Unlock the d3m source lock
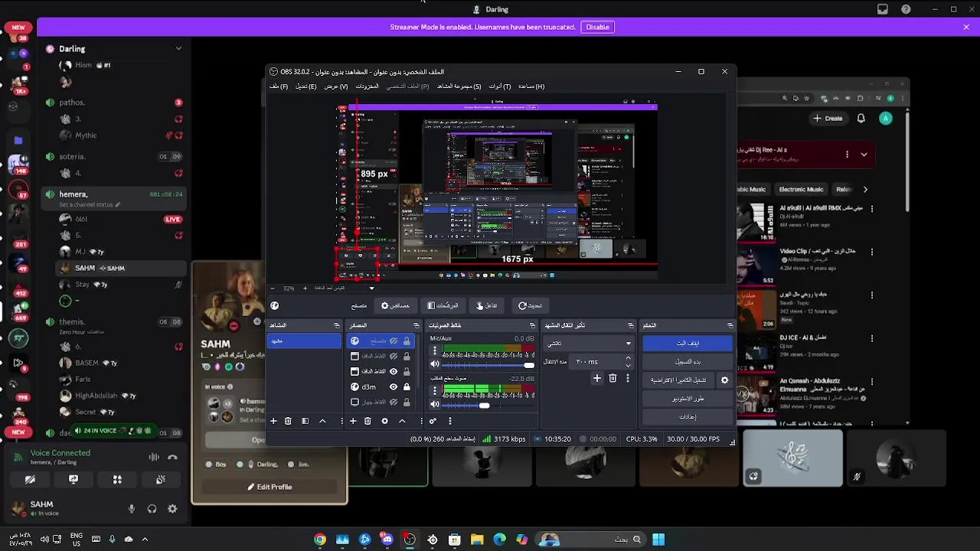Screen dimensions: 980x551 407,387
